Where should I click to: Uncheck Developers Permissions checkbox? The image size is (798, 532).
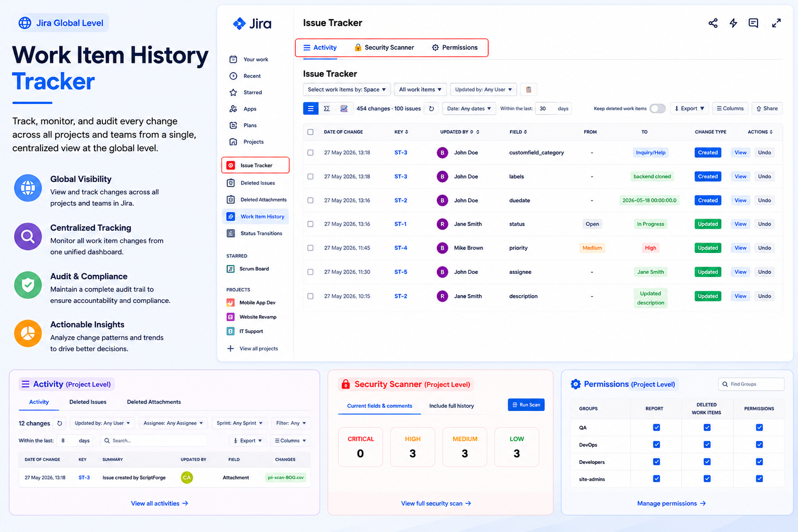(760, 462)
